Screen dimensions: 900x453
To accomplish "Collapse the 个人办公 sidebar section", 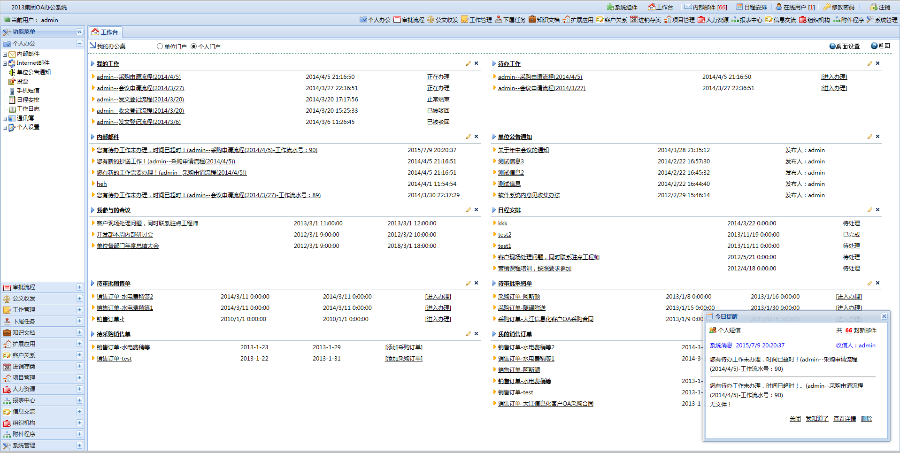I will 79,44.
